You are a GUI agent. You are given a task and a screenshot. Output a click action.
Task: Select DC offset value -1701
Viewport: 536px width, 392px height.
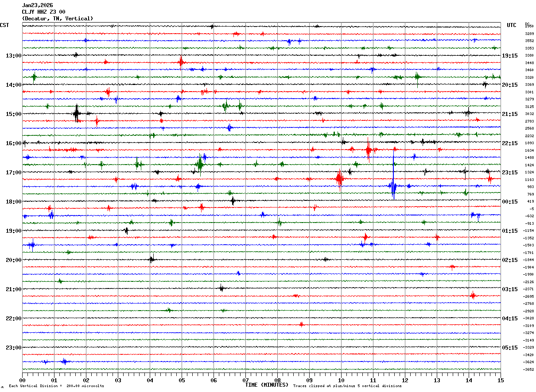[x=528, y=253]
